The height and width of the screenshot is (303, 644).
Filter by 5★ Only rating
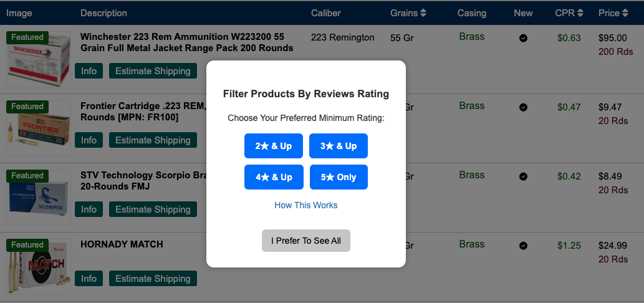[339, 177]
